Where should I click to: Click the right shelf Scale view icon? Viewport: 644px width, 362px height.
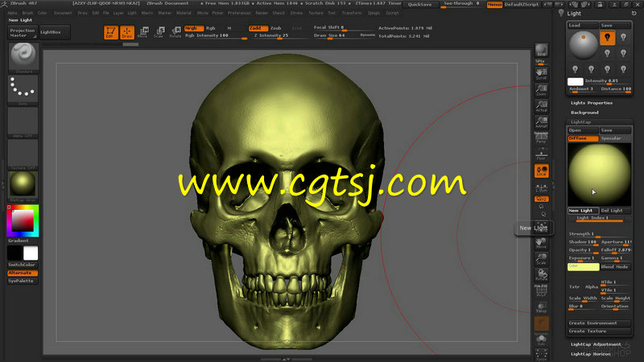(541, 259)
